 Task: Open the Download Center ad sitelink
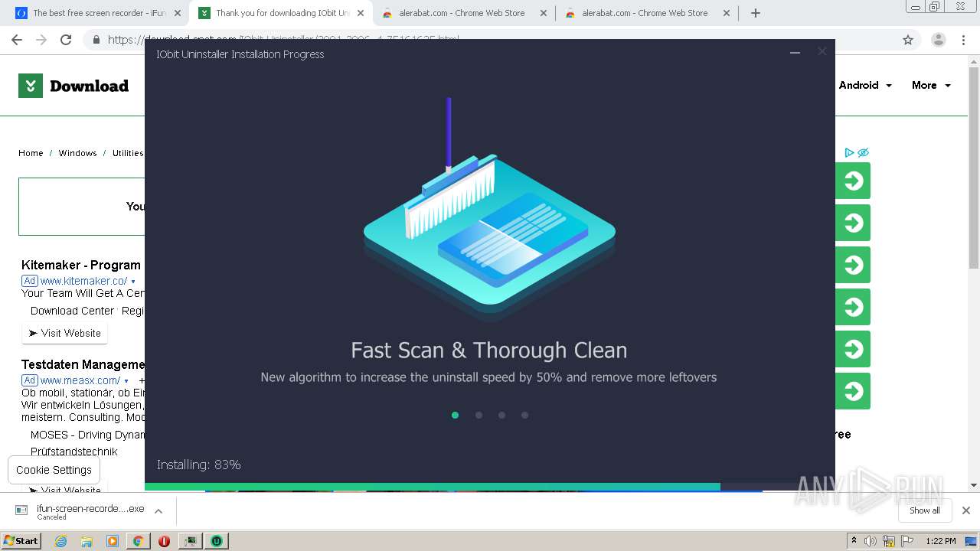pos(72,311)
